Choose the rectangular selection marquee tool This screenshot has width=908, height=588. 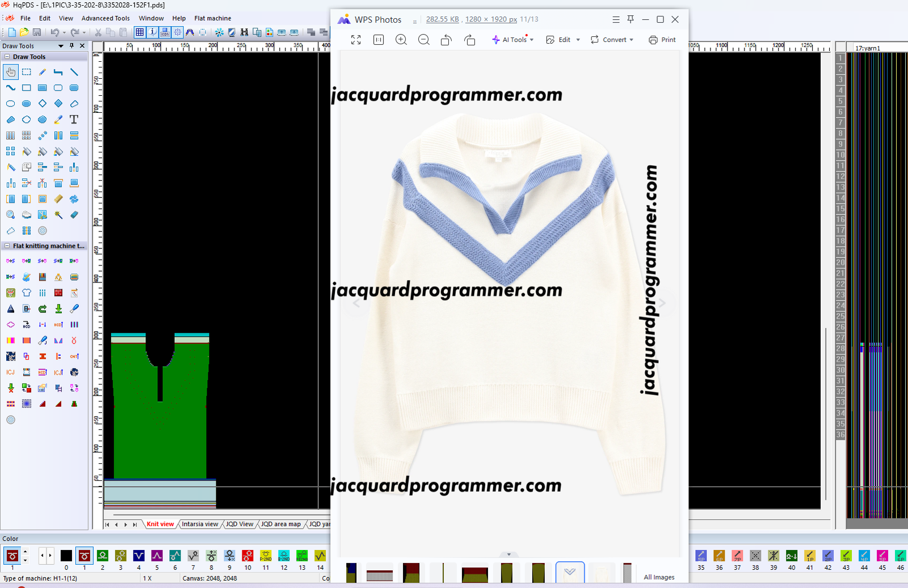[x=27, y=72]
